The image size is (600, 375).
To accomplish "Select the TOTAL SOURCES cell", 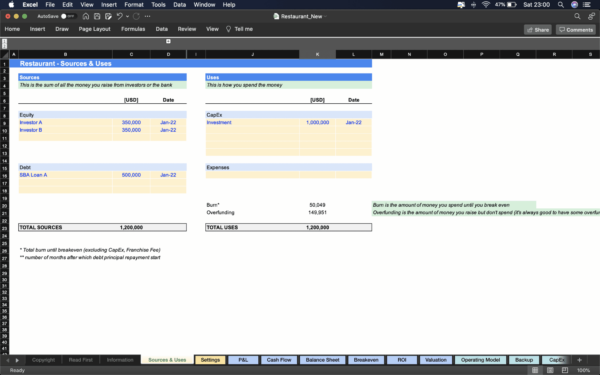I will point(65,227).
